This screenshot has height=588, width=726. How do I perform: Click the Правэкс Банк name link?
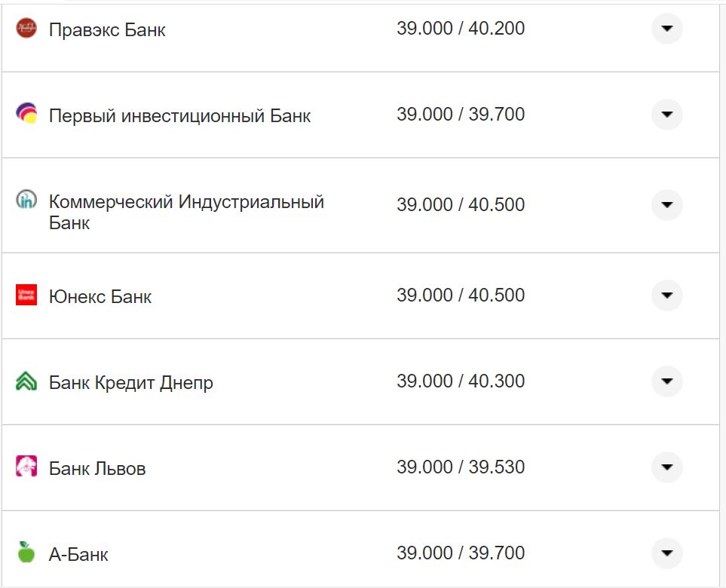[x=106, y=29]
